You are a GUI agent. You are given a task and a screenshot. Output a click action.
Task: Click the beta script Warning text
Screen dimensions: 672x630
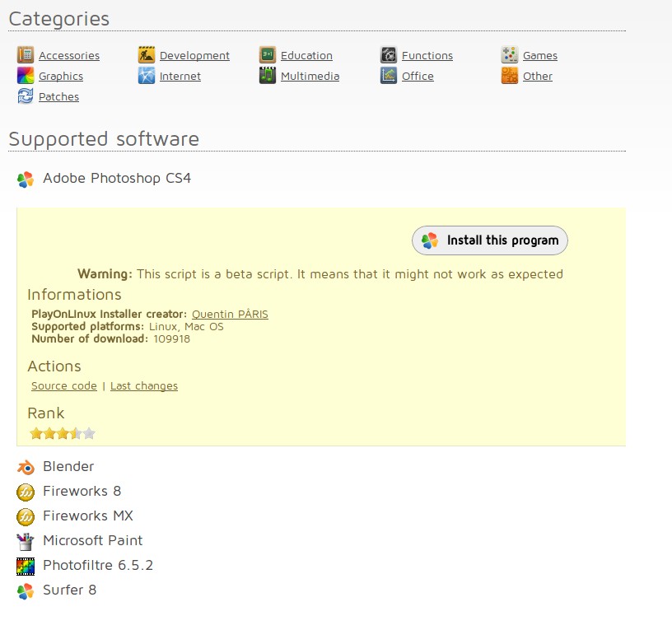coord(320,274)
